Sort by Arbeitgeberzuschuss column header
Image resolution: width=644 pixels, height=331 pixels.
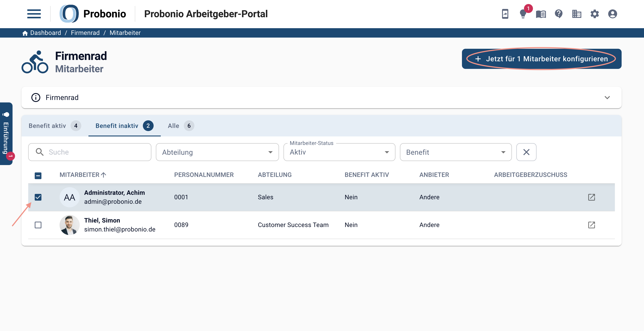point(530,175)
